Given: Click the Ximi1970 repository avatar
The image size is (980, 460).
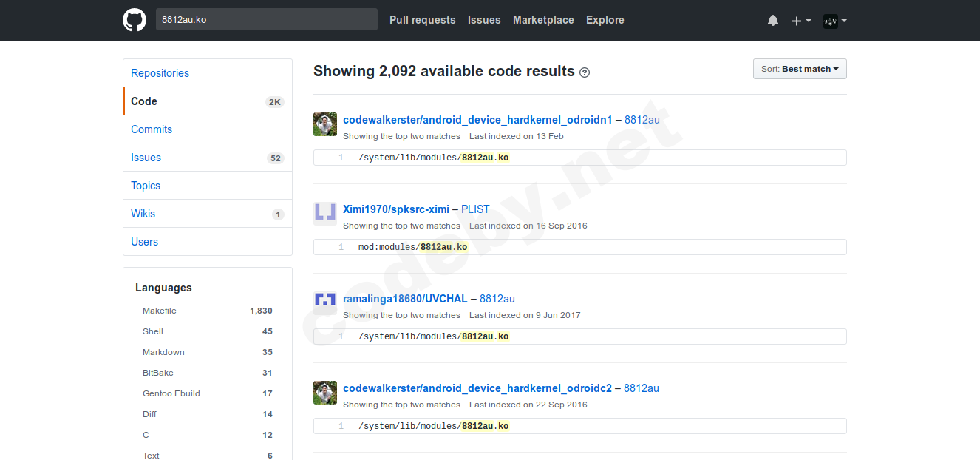Looking at the screenshot, I should (x=325, y=214).
